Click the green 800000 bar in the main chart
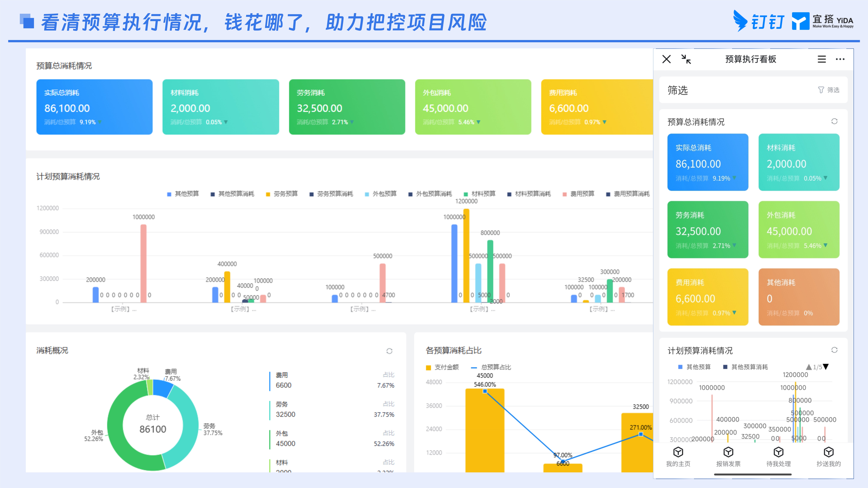 click(x=490, y=271)
